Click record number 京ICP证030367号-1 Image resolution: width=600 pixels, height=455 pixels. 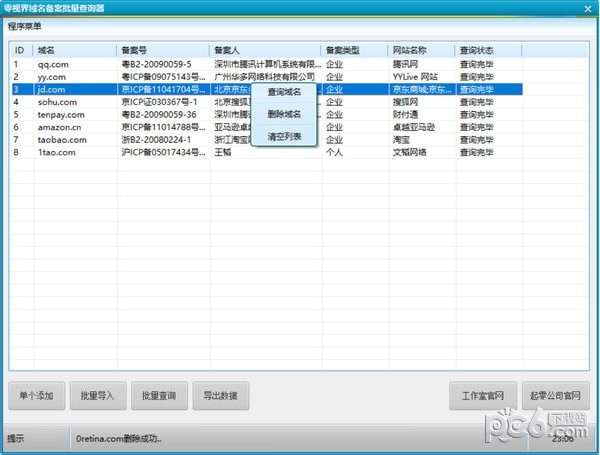pos(160,102)
